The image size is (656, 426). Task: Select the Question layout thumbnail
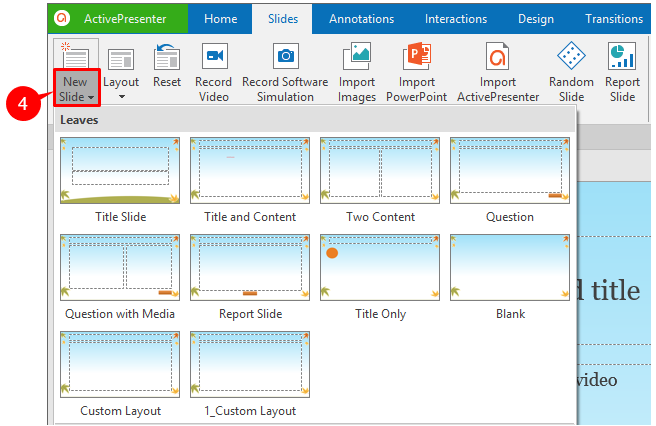510,170
